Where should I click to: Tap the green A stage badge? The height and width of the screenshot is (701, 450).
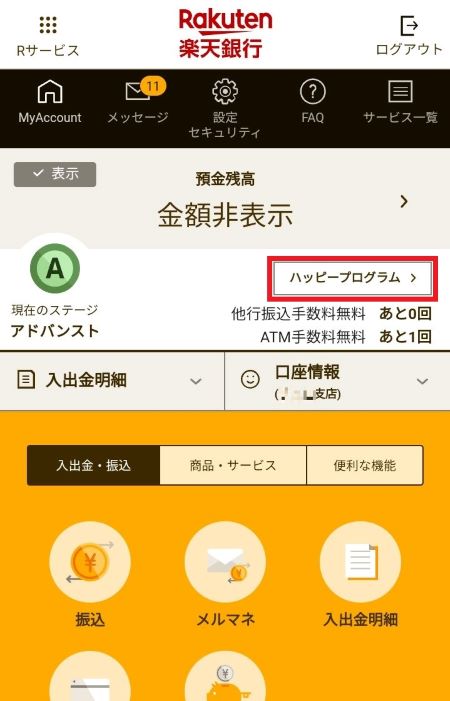tap(55, 269)
